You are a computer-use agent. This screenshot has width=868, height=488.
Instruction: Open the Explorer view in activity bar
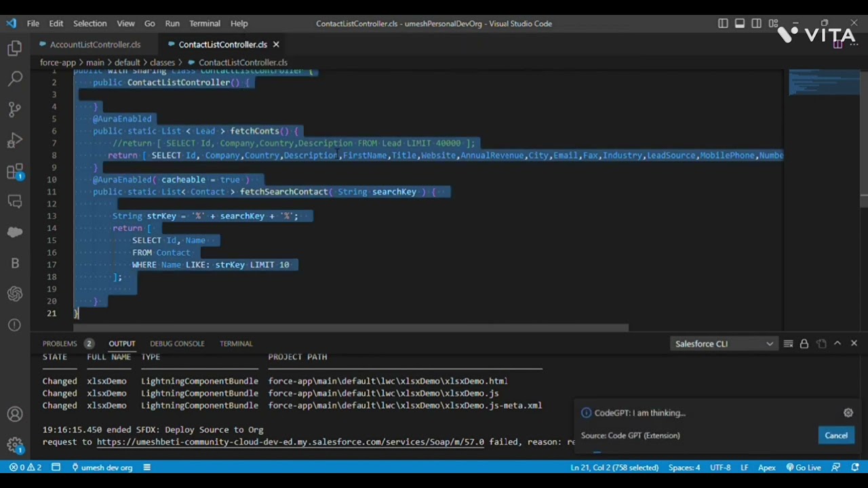point(15,48)
